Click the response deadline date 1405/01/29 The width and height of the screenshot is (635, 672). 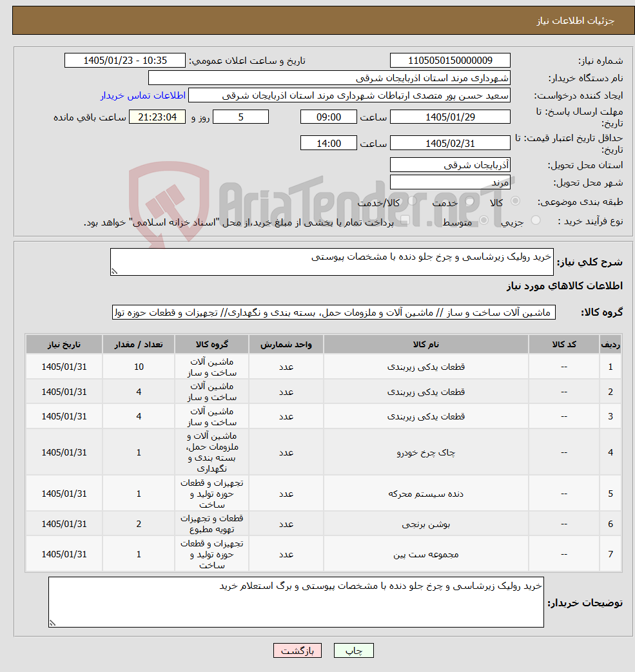tap(450, 117)
